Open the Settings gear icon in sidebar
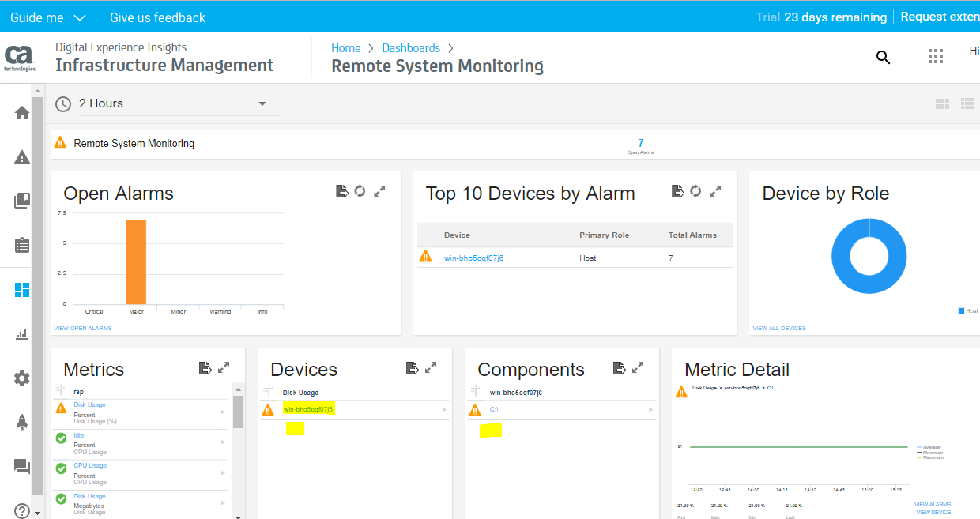 22,378
